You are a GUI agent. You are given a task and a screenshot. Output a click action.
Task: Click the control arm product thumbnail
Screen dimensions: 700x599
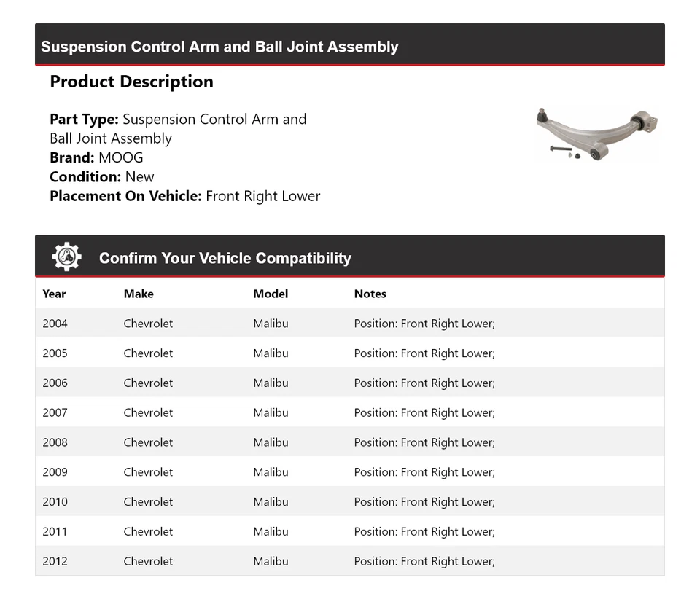coord(597,134)
